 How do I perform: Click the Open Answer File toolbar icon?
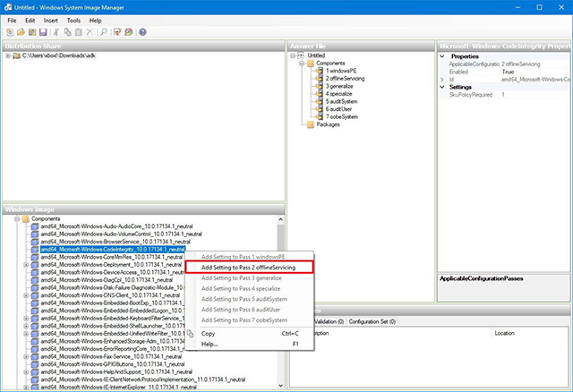click(x=21, y=32)
